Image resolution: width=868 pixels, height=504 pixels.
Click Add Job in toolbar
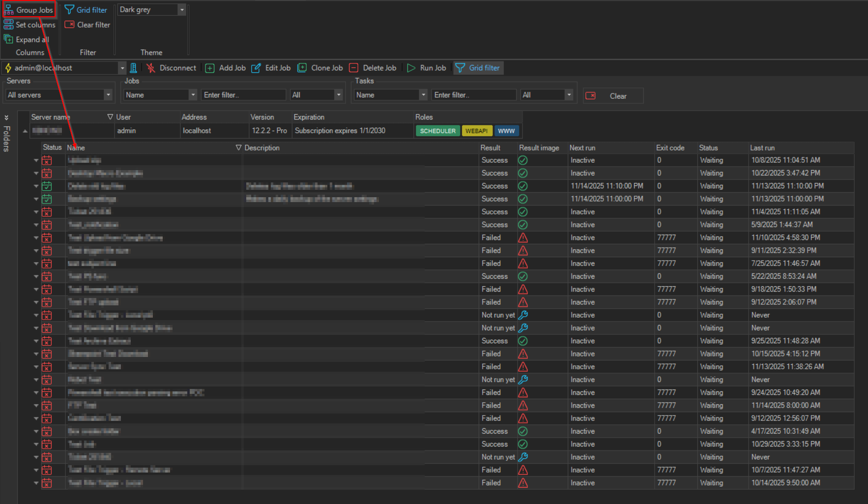pyautogui.click(x=226, y=68)
